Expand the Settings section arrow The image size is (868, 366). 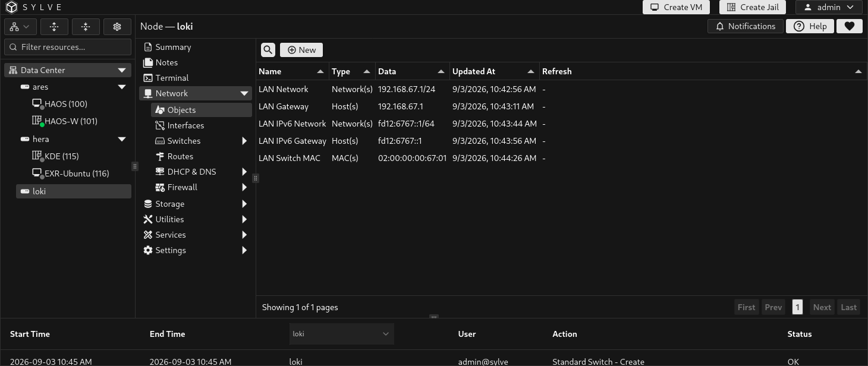[x=244, y=250]
